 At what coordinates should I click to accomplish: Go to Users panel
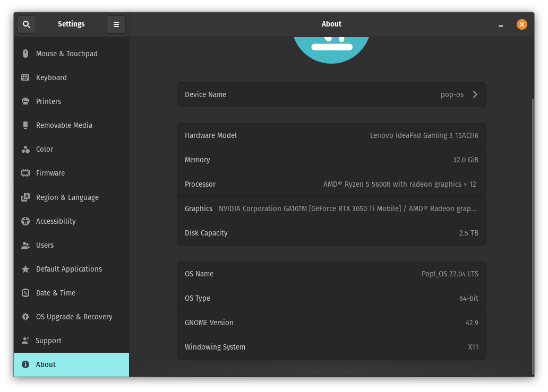71,245
